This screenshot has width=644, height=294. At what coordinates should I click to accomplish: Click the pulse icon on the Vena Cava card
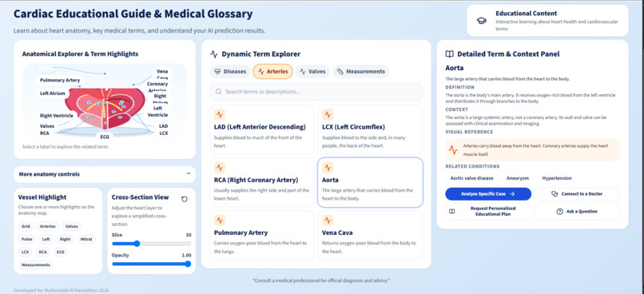(x=328, y=220)
